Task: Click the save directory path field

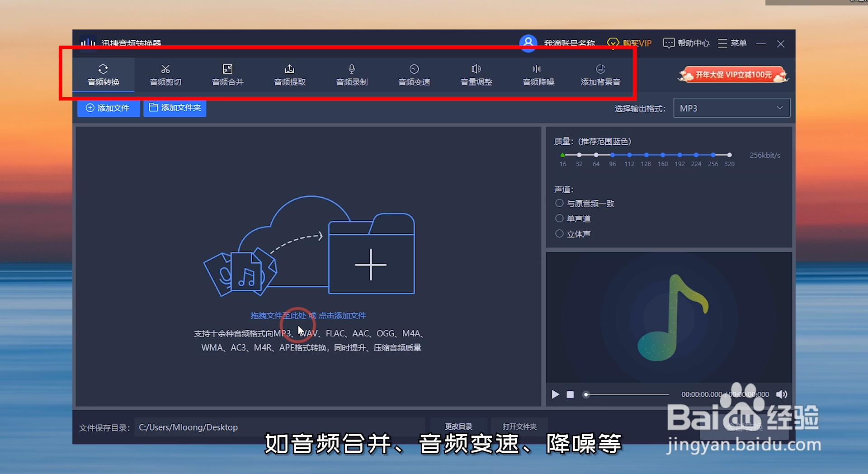Action: tap(279, 427)
